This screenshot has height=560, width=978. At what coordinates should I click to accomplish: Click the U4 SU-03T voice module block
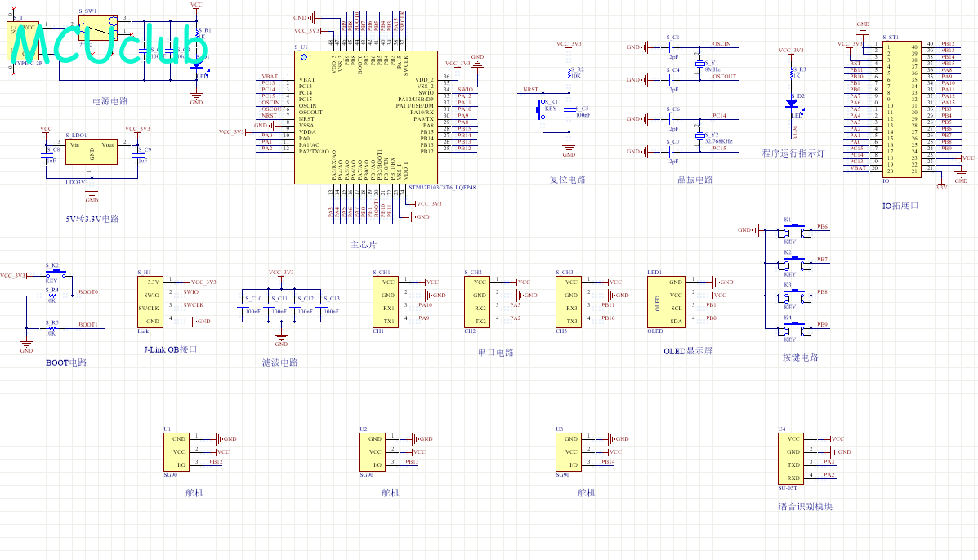click(x=791, y=459)
